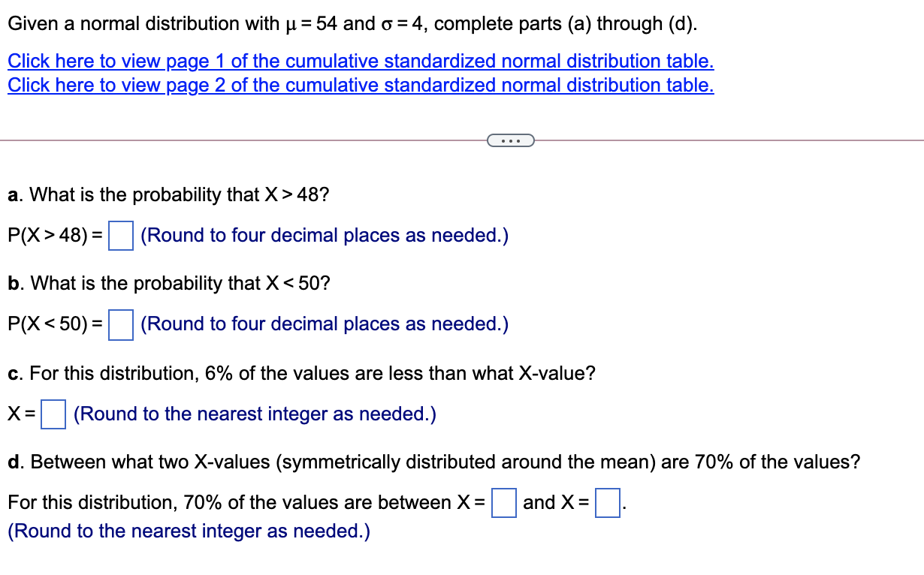Click the P(X > 48) answer box
The image size is (924, 575).
pyautogui.click(x=120, y=234)
